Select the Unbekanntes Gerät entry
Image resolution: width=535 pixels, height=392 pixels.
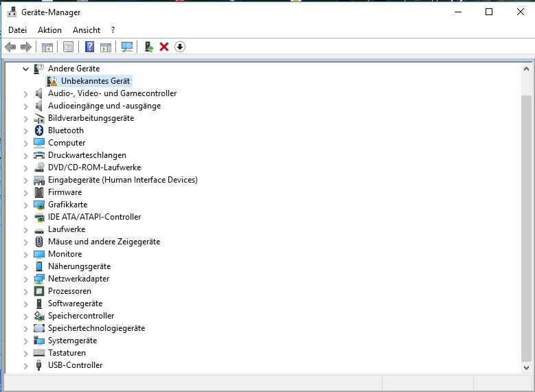(x=95, y=81)
